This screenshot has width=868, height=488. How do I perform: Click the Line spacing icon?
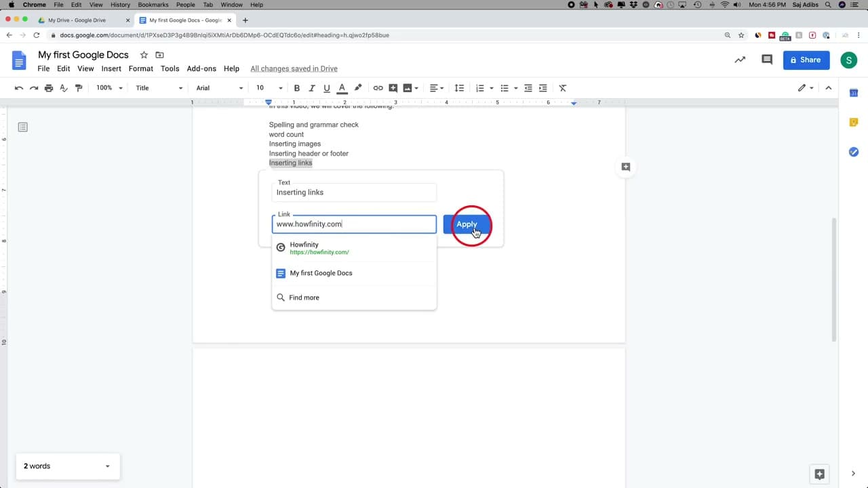[459, 88]
